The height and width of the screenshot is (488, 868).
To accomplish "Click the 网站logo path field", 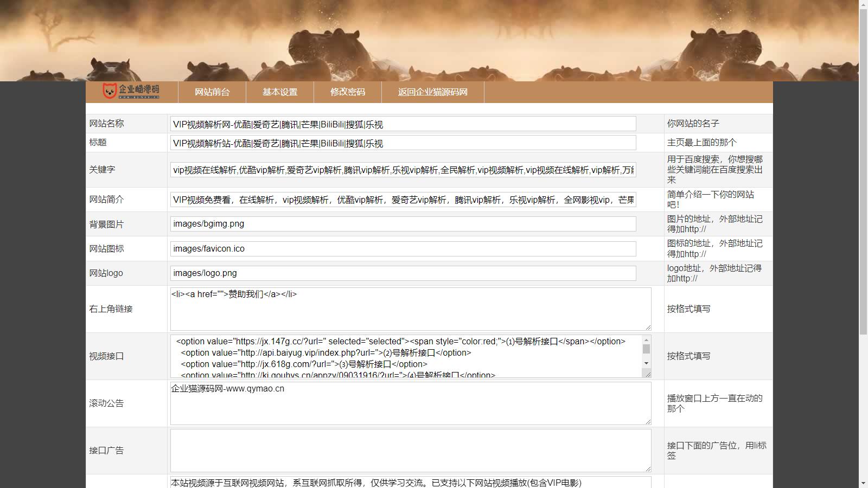I will pos(403,273).
